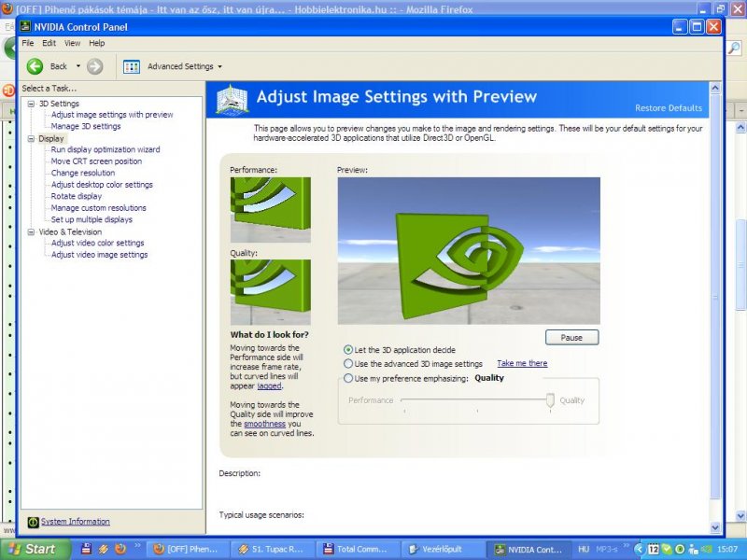
Task: Open Run display optimization wizard
Action: (x=106, y=149)
